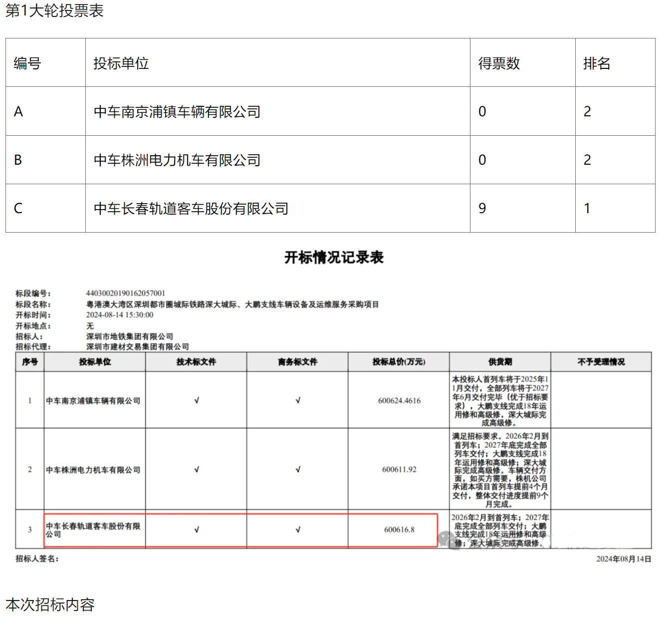Click the title 开标情况记录表
Image resolution: width=672 pixels, height=620 pixels.
[334, 258]
